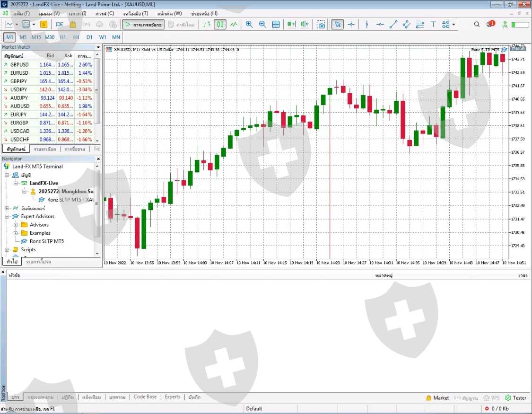Pick the text label drawing tool
The width and height of the screenshot is (532, 414).
(x=433, y=25)
